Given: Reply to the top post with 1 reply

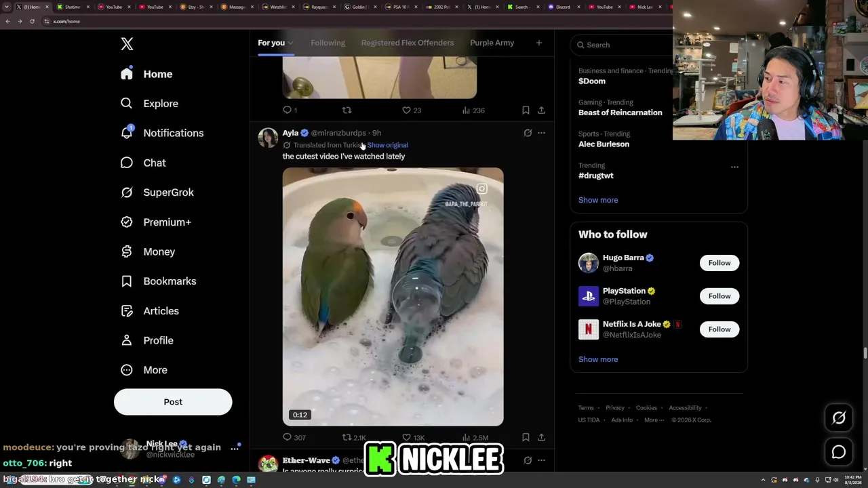Looking at the screenshot, I should coord(290,110).
